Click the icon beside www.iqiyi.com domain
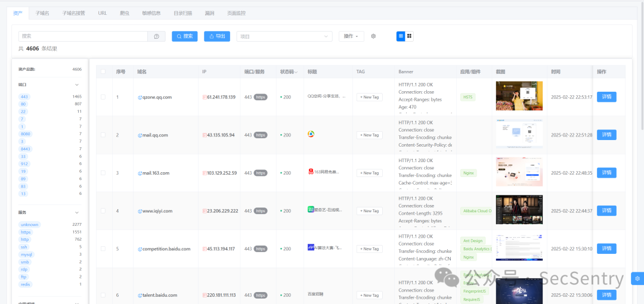644x304 pixels. (x=140, y=211)
